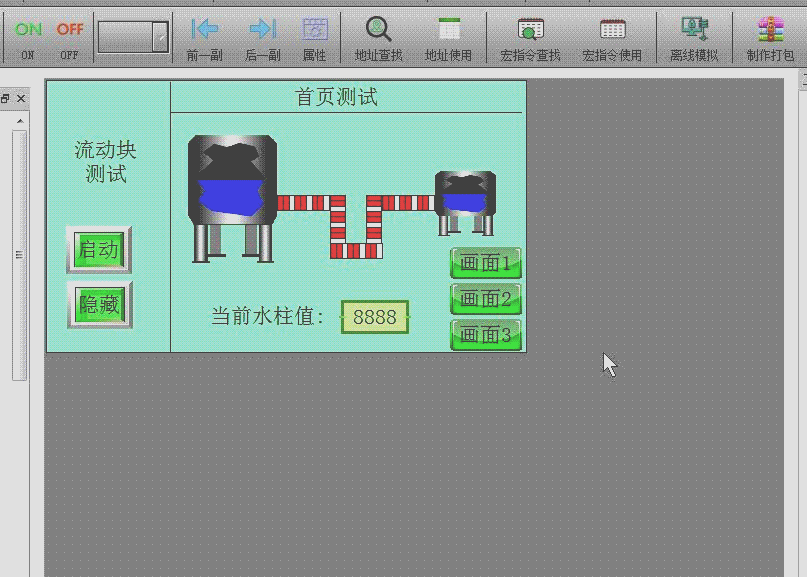Start 离线模拟 offline simulation
The height and width of the screenshot is (577, 807).
pos(694,37)
